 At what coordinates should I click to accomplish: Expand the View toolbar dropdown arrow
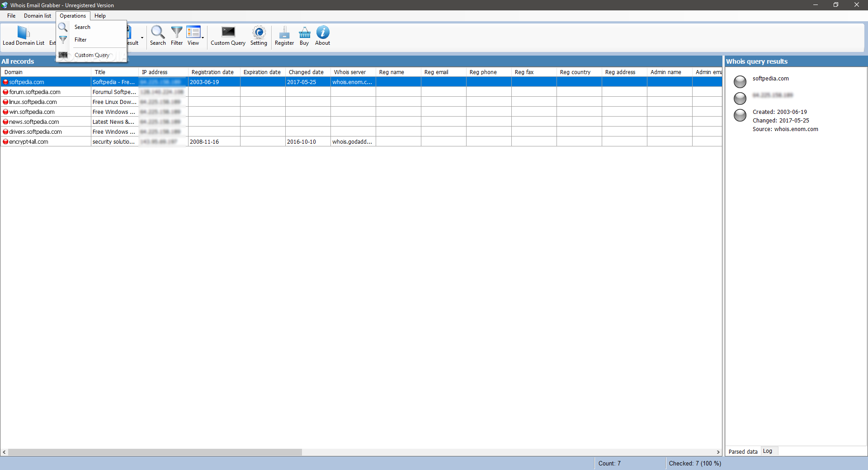203,38
